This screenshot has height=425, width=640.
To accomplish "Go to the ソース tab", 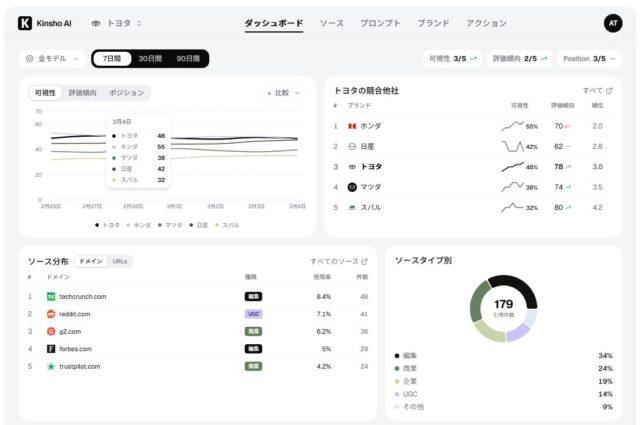I will point(331,23).
